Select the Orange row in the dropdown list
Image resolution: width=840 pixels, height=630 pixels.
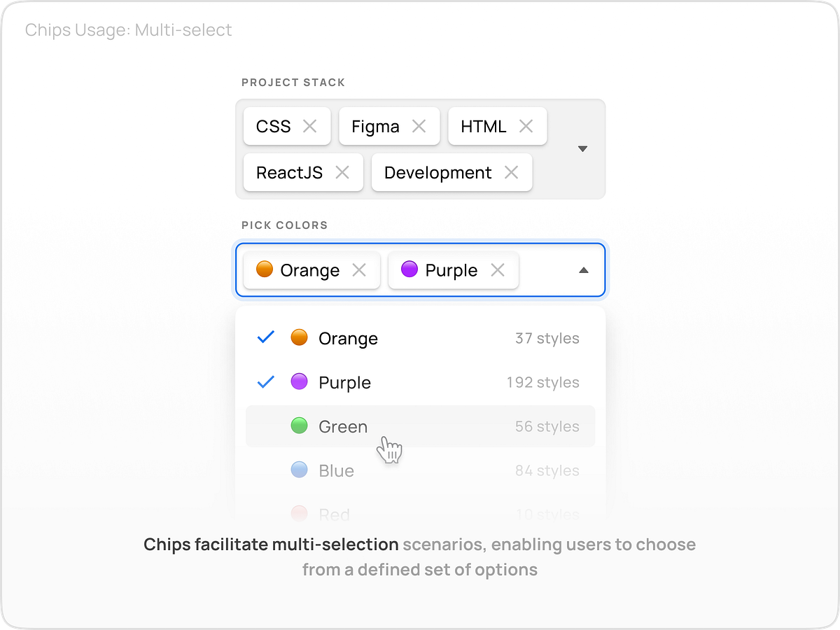(x=348, y=338)
